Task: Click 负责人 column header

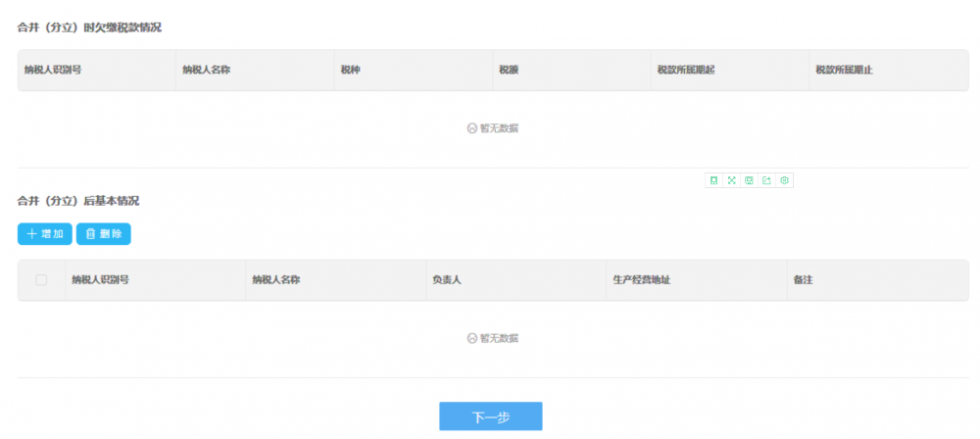Action: tap(446, 280)
